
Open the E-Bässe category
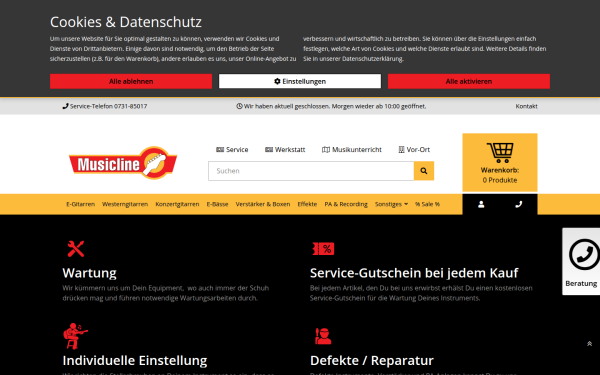coord(217,204)
